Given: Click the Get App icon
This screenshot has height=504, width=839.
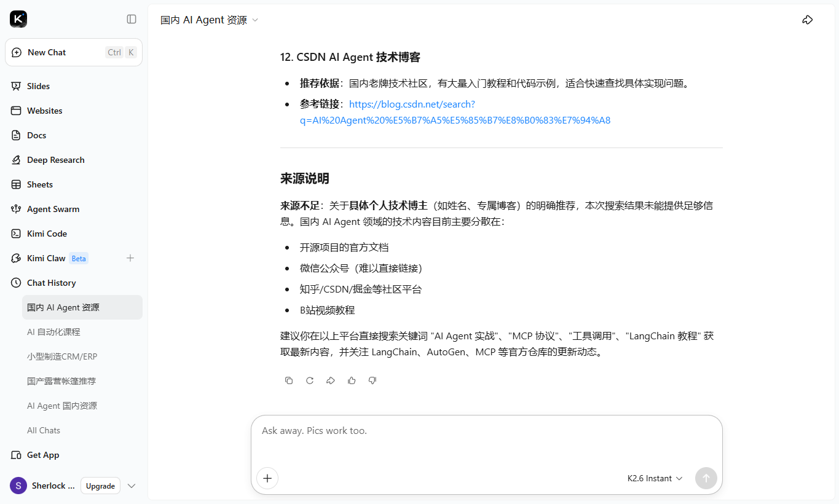Looking at the screenshot, I should [16, 455].
